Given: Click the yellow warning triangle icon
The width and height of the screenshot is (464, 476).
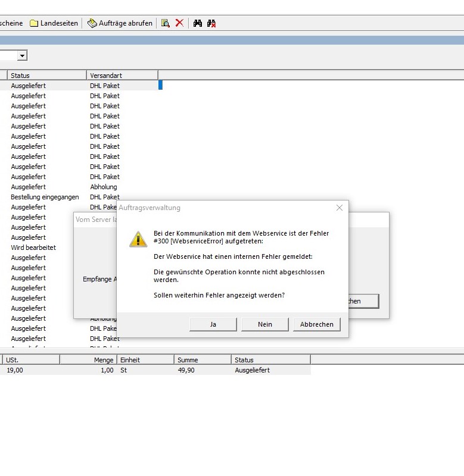Looking at the screenshot, I should 138,239.
